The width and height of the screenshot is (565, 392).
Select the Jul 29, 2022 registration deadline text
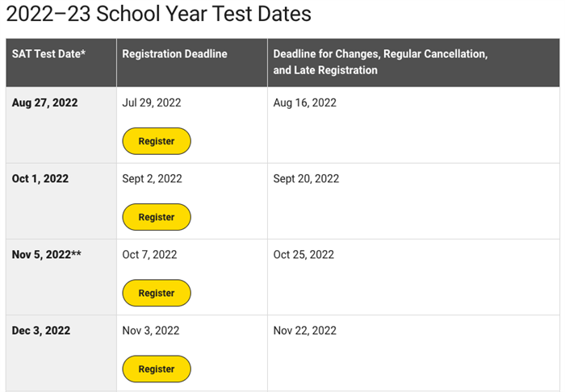point(152,103)
